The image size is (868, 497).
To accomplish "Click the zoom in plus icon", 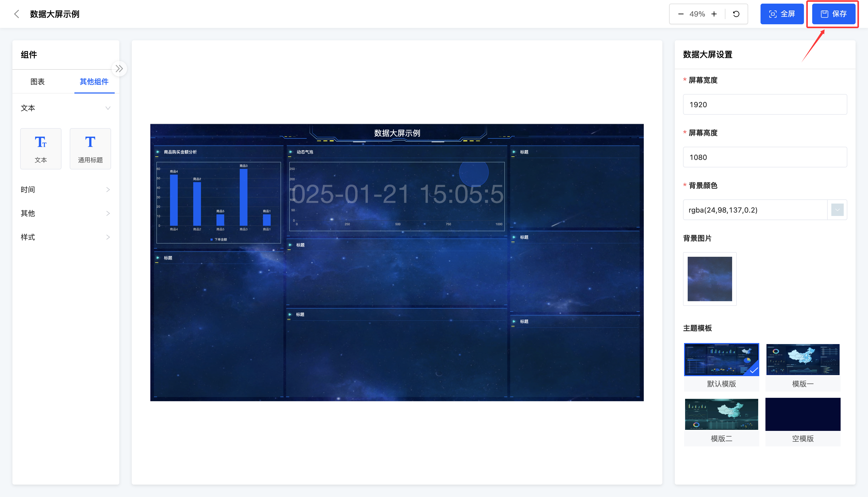I will point(714,14).
